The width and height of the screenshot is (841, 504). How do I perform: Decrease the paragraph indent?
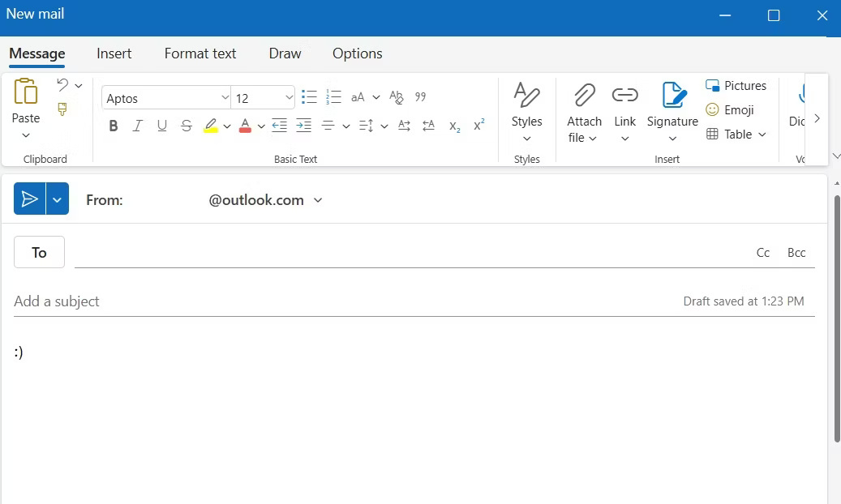pos(279,126)
